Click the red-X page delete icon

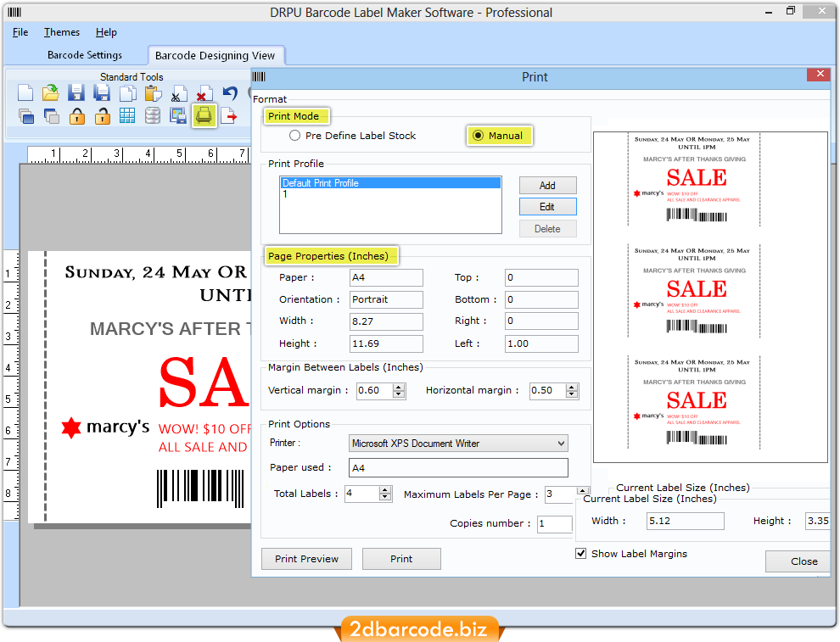(204, 93)
